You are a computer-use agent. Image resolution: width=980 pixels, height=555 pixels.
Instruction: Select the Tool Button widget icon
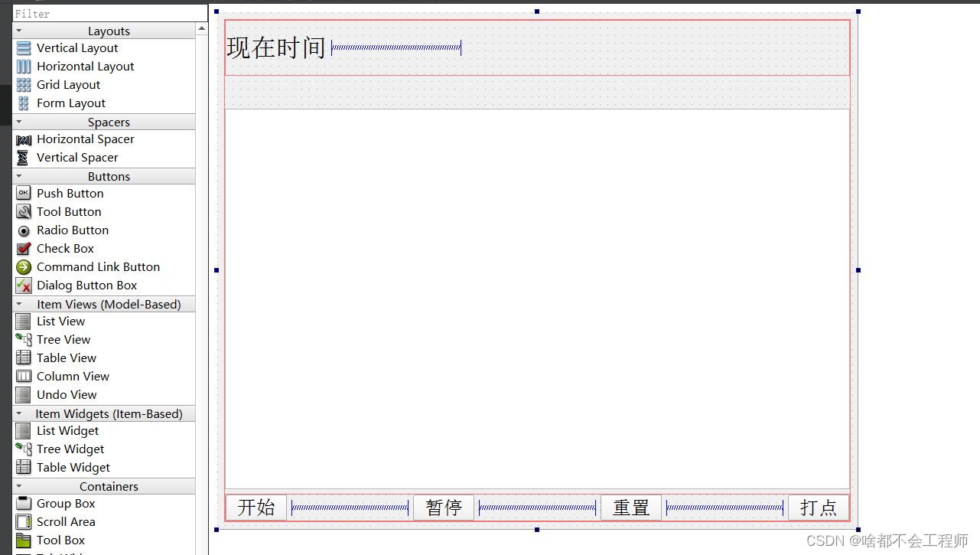pos(24,211)
